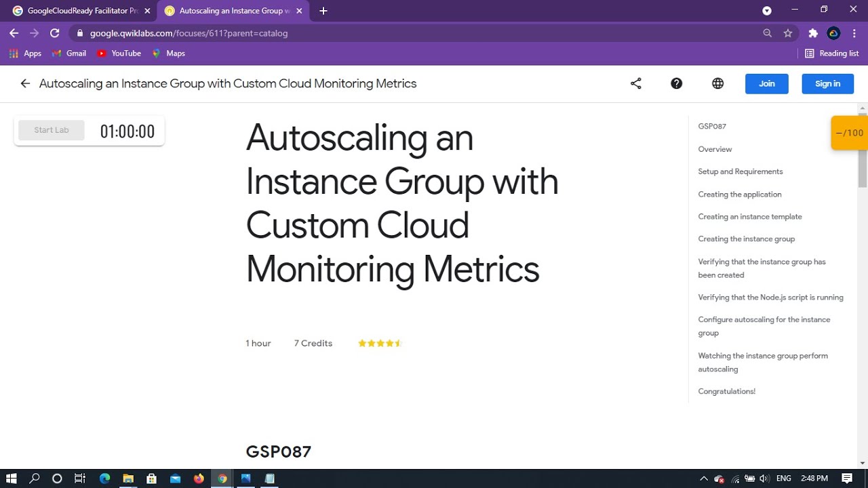This screenshot has width=868, height=488.
Task: Show hidden system tray icons
Action: 704,479
